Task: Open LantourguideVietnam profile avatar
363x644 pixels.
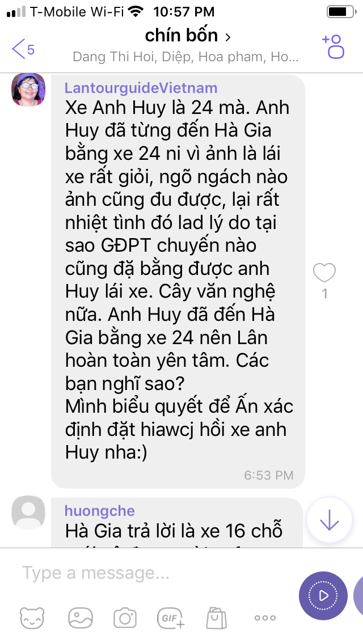Action: point(28,90)
